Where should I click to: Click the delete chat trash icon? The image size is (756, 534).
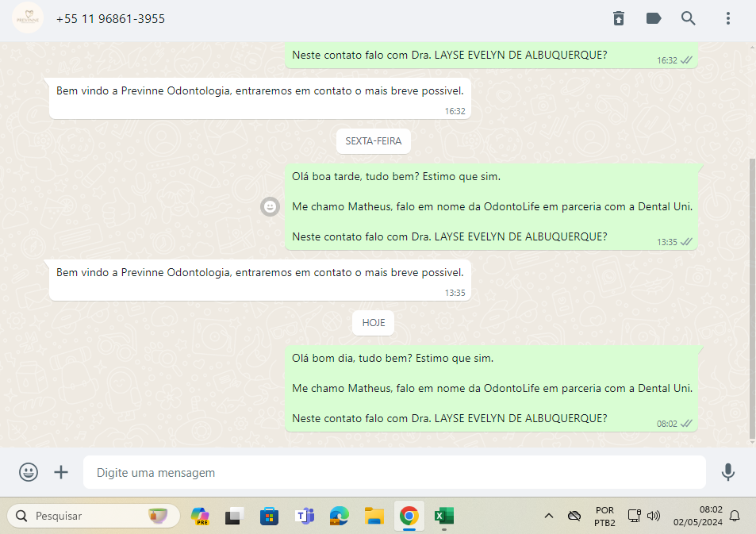coord(619,18)
